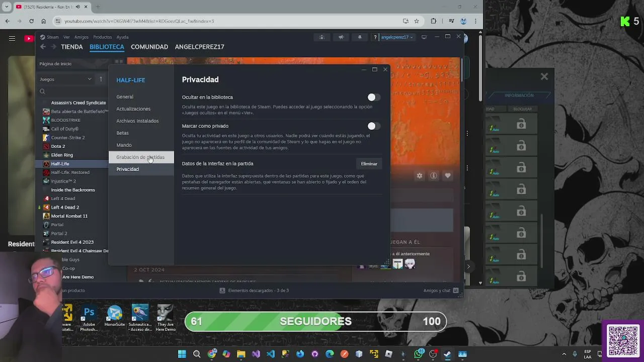The image size is (644, 362).
Task: Click the YouTube URL address bar
Action: [226, 21]
